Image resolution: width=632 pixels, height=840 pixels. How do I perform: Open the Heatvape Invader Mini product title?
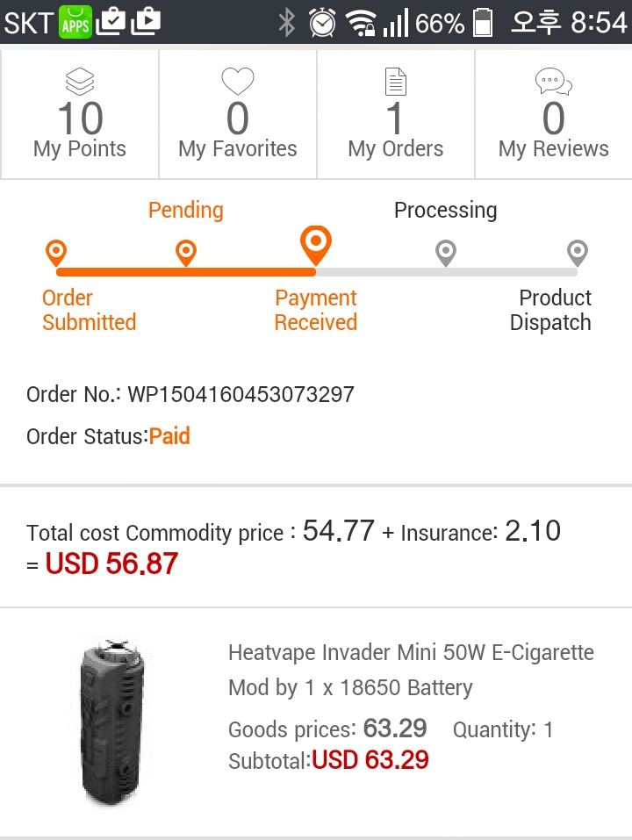(x=411, y=670)
